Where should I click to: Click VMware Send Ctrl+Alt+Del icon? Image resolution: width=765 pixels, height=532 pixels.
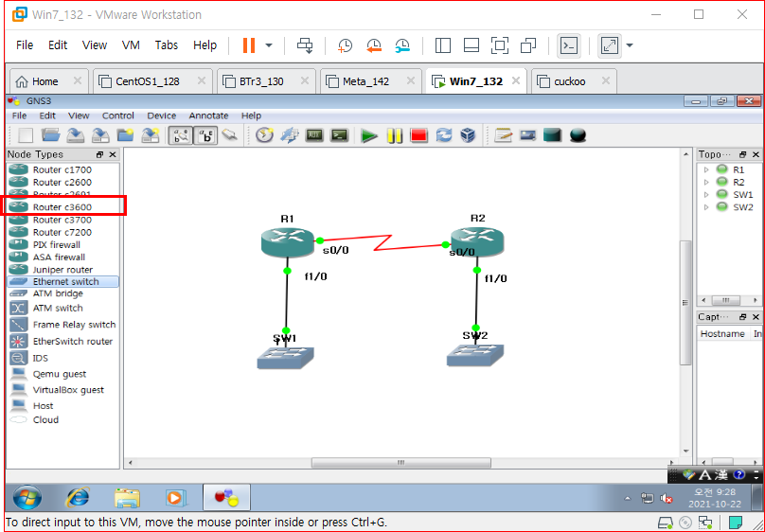point(305,45)
